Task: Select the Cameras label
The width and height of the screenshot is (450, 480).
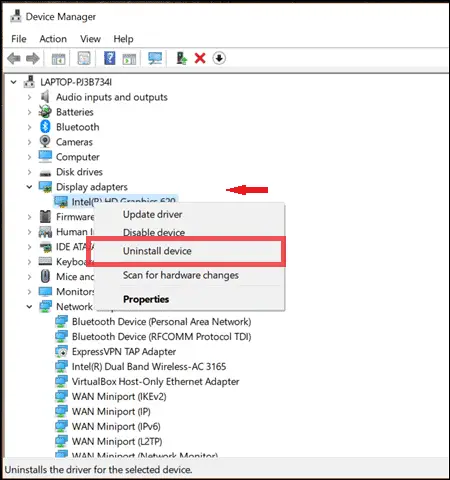Action: [74, 142]
